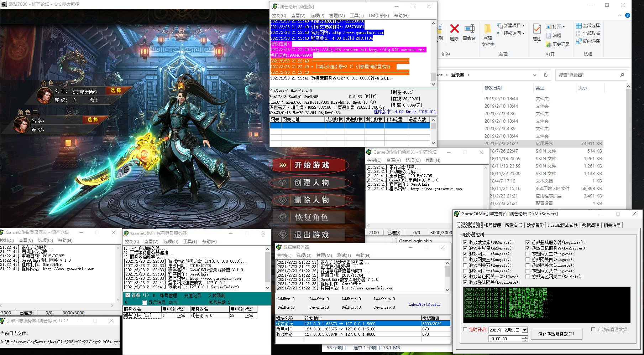Toggle 游戏登陆服务器(LoginSrv) checkbox

pyautogui.click(x=528, y=242)
